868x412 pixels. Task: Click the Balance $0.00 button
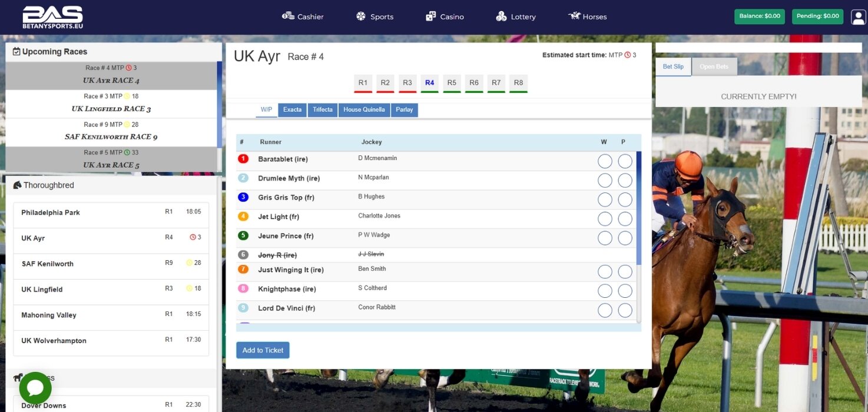[x=760, y=16]
